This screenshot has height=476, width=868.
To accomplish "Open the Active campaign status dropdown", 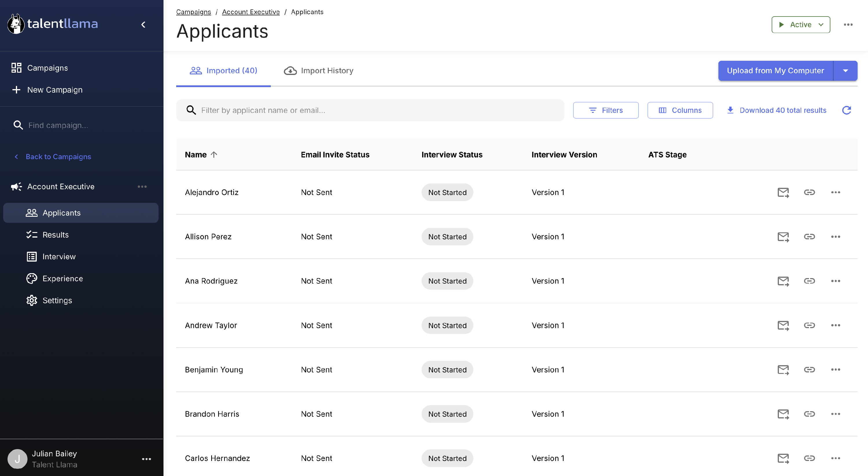I will (801, 25).
